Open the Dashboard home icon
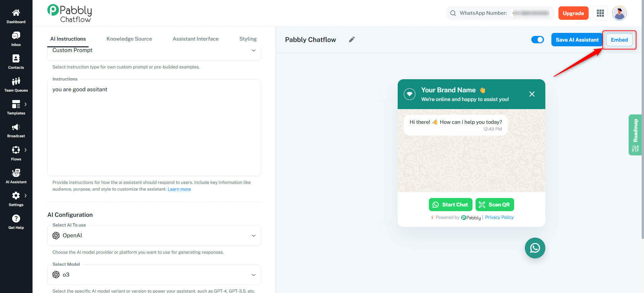 coord(16,13)
